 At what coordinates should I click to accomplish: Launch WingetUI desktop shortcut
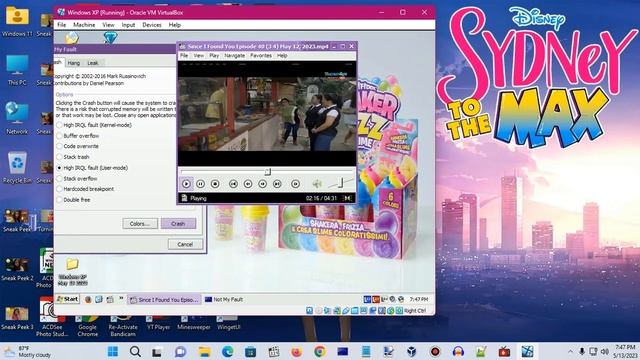coord(229,323)
